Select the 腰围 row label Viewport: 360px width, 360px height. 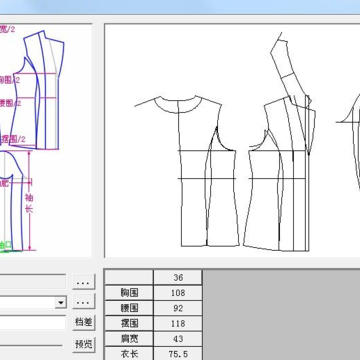point(129,308)
